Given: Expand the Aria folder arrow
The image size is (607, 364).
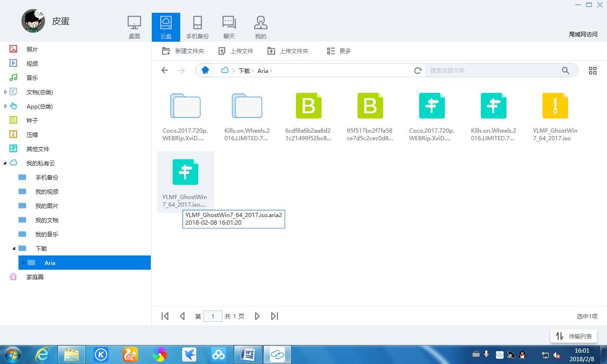Looking at the screenshot, I should tap(23, 263).
